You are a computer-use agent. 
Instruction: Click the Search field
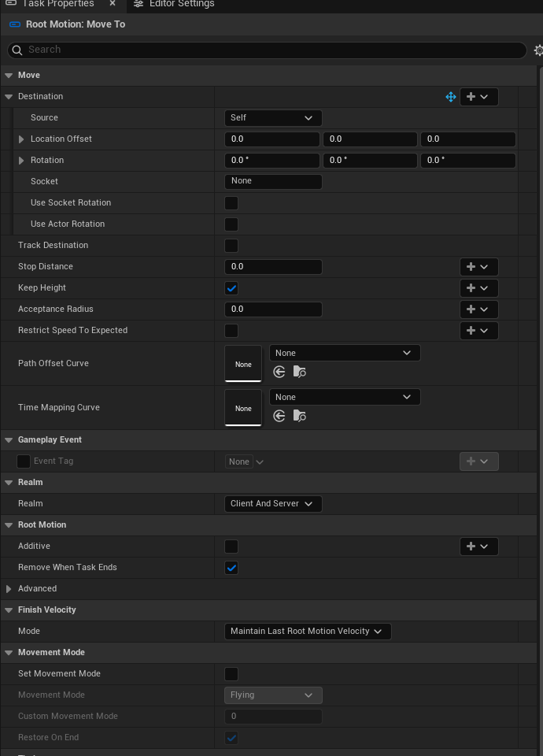pos(267,50)
